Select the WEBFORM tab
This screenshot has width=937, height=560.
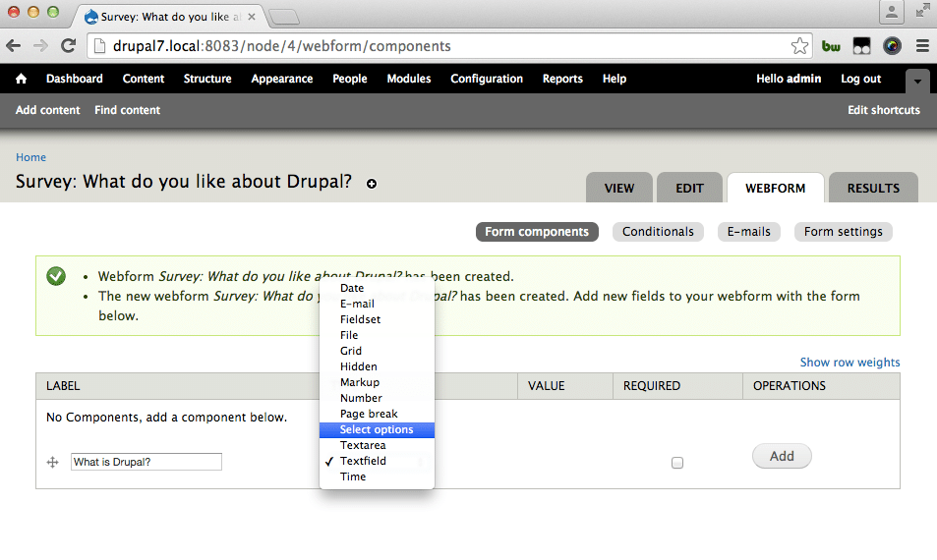[775, 188]
